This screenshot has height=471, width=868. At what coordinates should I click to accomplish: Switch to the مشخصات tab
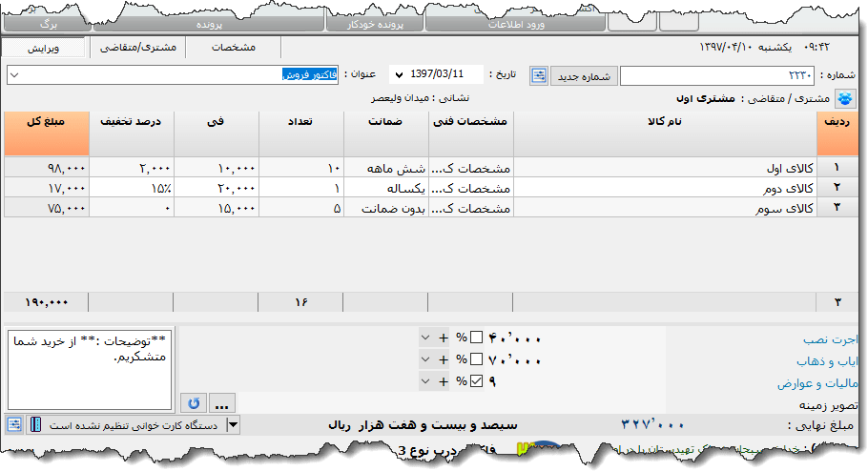pos(234,47)
